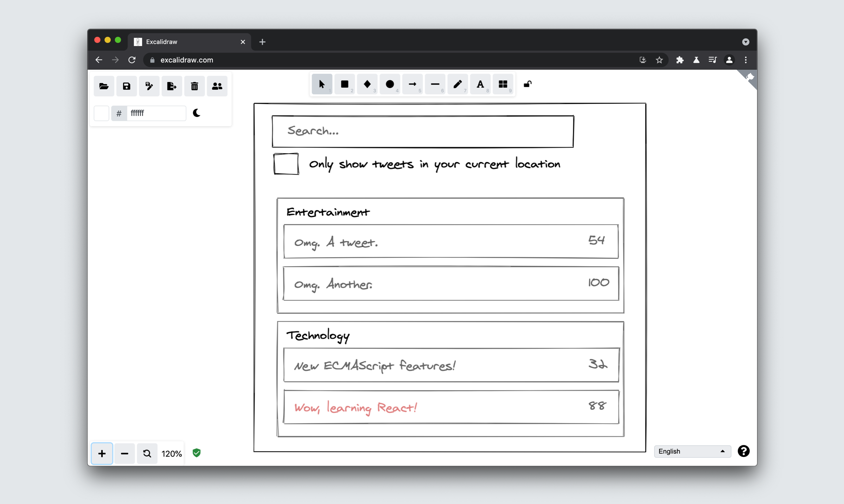The image size is (844, 504).
Task: Click the number 100 on canvas
Action: coord(599,283)
